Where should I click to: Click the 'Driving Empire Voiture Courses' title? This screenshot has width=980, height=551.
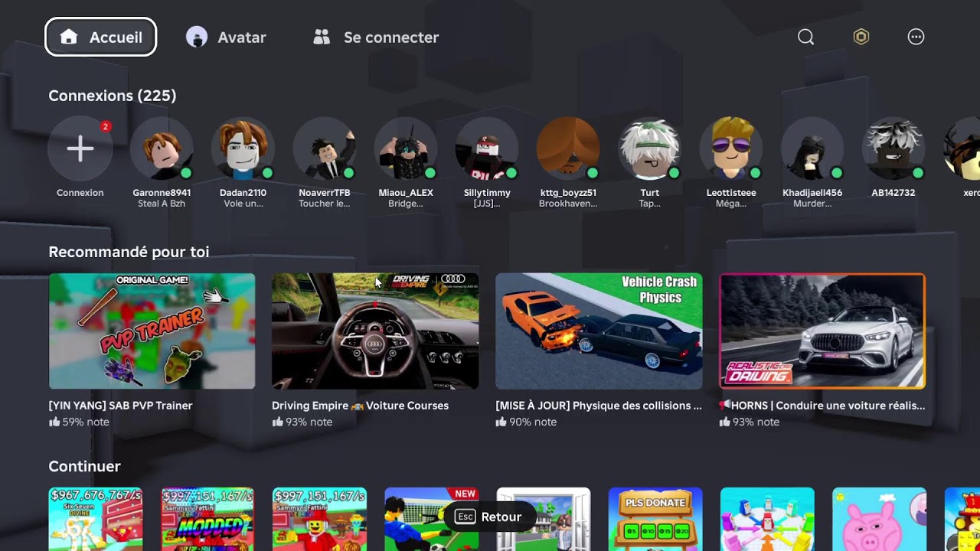360,406
